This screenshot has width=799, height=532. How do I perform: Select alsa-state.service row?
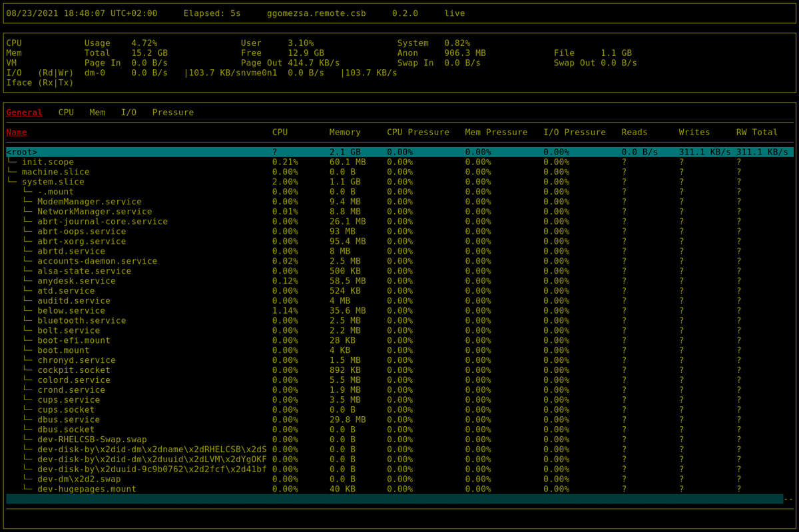coord(400,271)
